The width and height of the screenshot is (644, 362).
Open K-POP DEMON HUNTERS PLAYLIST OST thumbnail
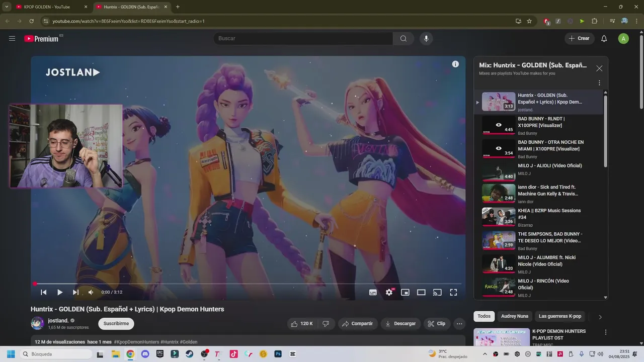pyautogui.click(x=502, y=337)
